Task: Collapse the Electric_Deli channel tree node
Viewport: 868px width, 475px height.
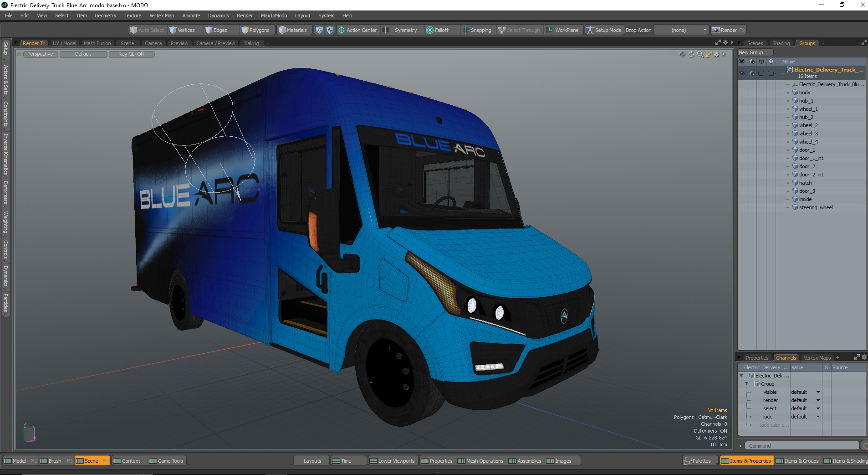Action: 741,376
